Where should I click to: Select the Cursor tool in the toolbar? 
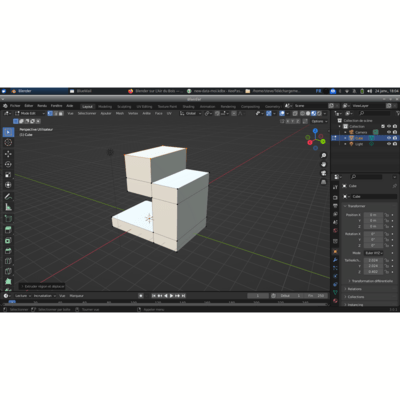8,143
